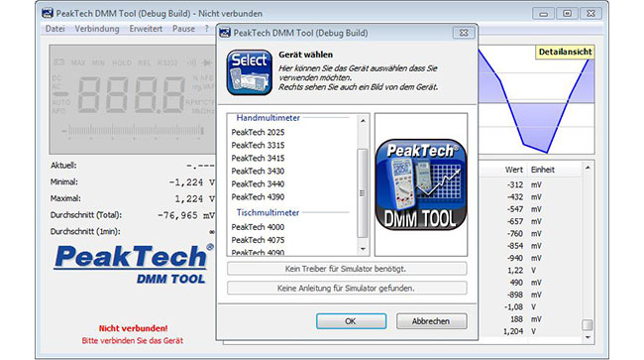Viewport: 644px width, 360px height.
Task: Click the Minimal value -1,224 V
Action: point(192,182)
